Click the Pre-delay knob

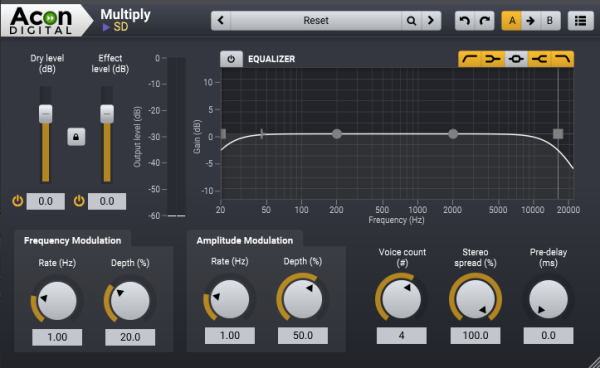click(x=548, y=299)
